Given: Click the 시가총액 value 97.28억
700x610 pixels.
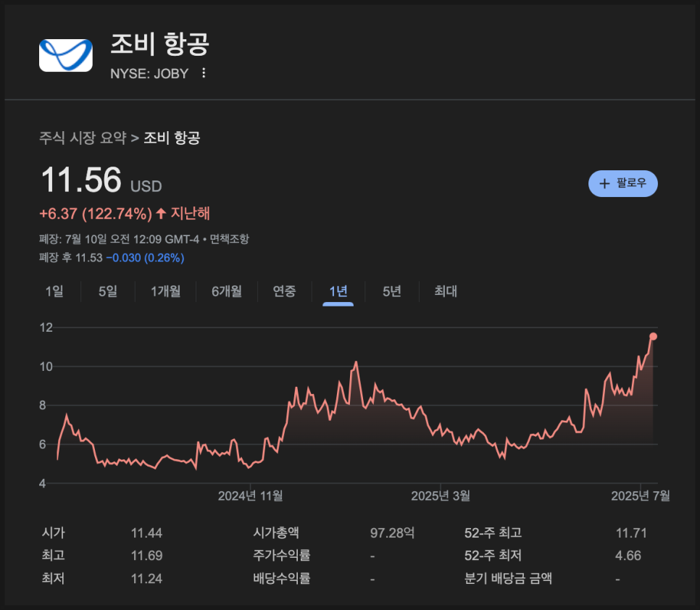Looking at the screenshot, I should click(393, 532).
